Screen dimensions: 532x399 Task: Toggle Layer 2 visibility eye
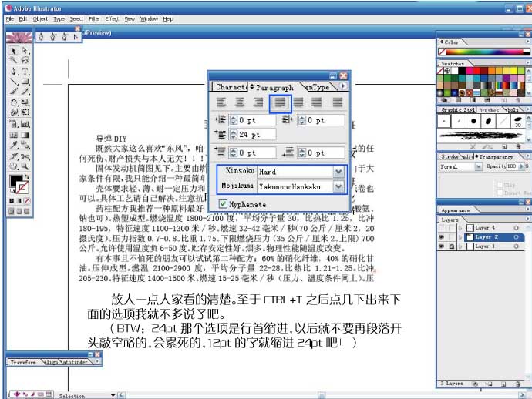[441, 237]
